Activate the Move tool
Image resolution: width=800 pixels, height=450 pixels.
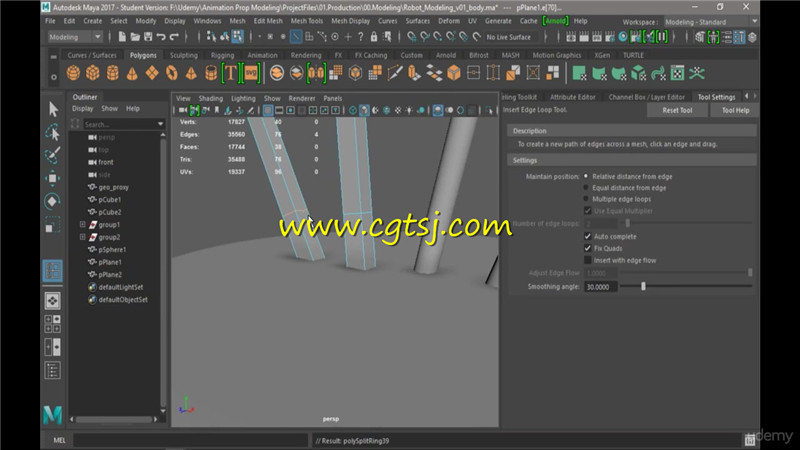tap(53, 178)
